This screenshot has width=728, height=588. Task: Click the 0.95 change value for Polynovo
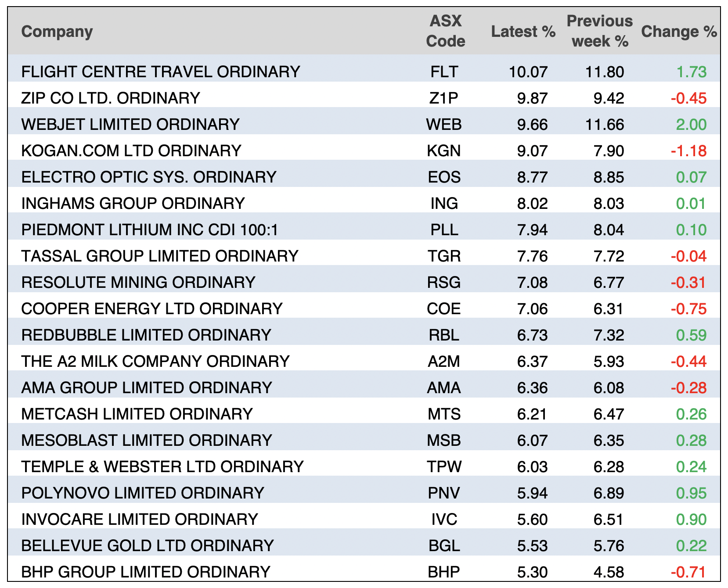coord(691,493)
